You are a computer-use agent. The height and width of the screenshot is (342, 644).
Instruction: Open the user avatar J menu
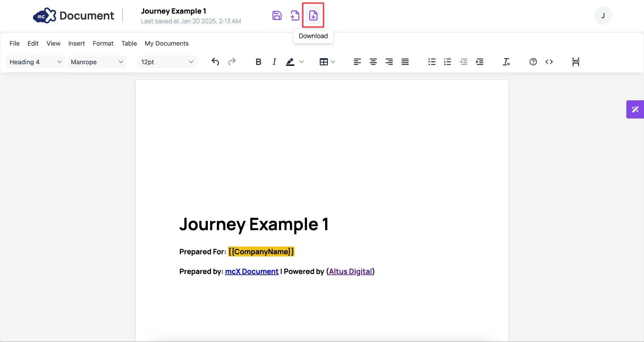[x=603, y=15]
